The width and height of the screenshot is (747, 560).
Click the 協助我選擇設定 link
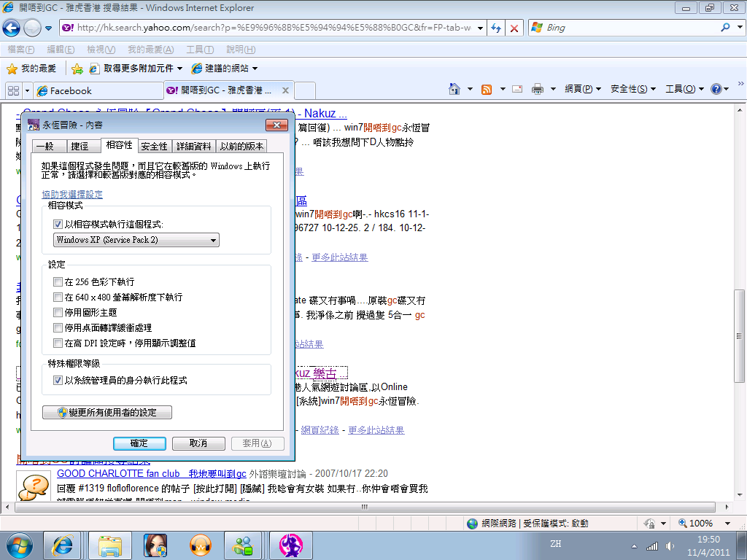tap(72, 195)
